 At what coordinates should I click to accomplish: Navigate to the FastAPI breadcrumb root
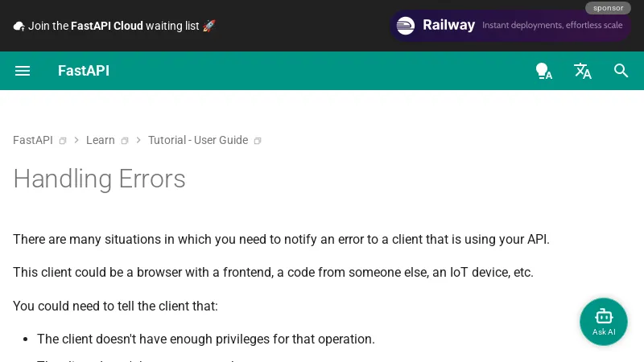click(33, 140)
